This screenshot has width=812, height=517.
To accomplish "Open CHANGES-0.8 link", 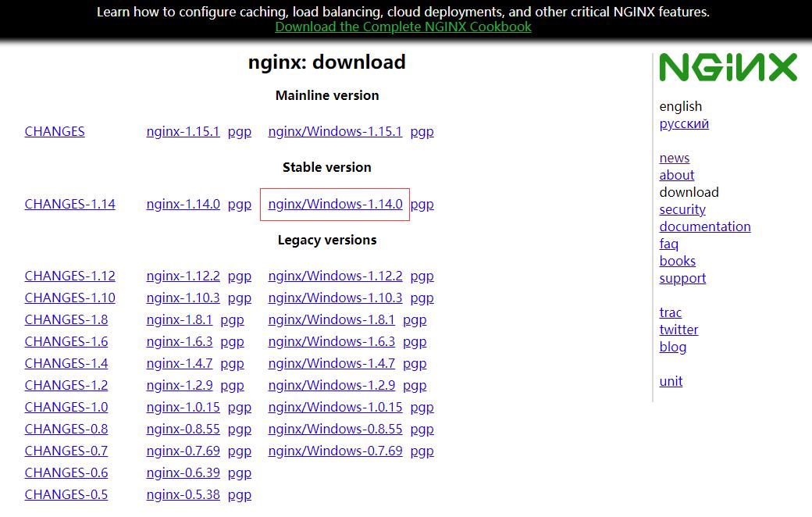I will [66, 429].
